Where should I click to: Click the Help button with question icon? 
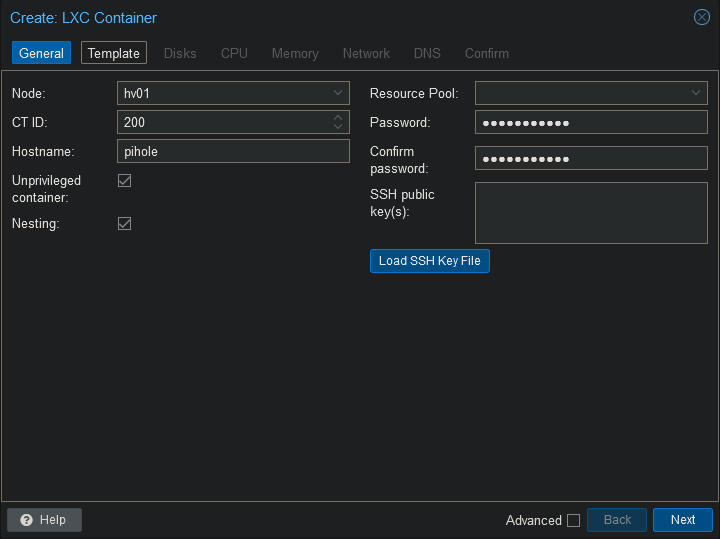pos(44,520)
